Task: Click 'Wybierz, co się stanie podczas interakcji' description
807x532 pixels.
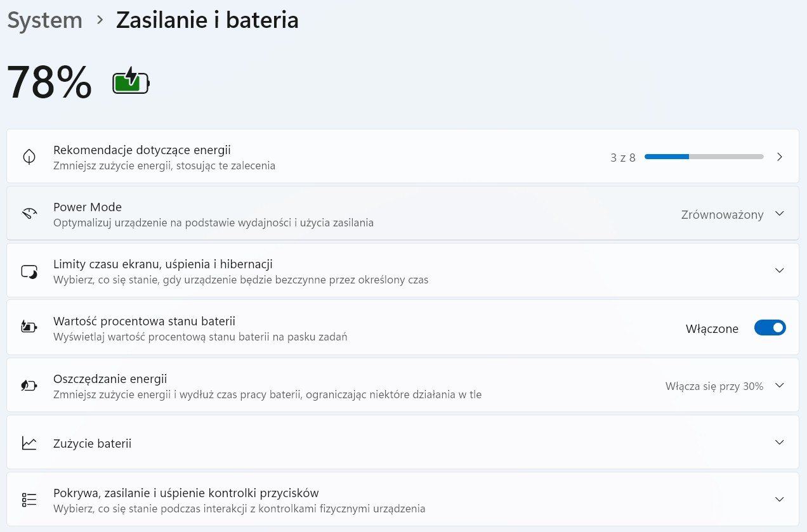Action: (239, 509)
